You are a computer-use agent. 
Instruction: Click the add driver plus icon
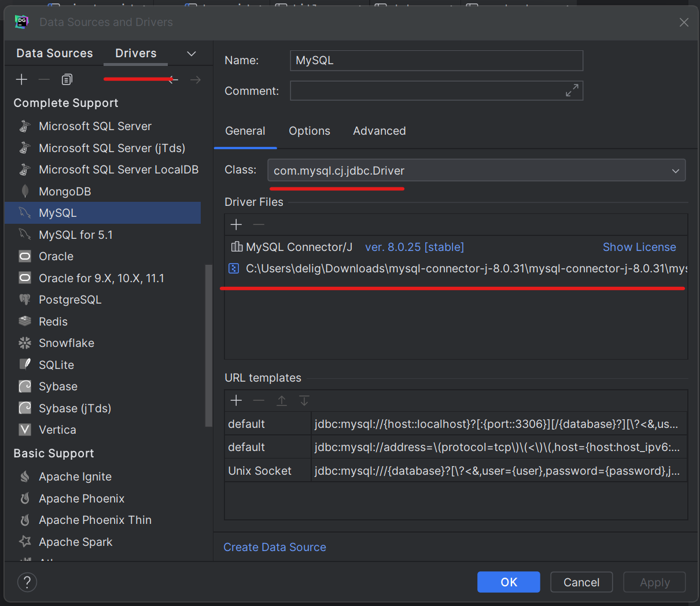21,79
